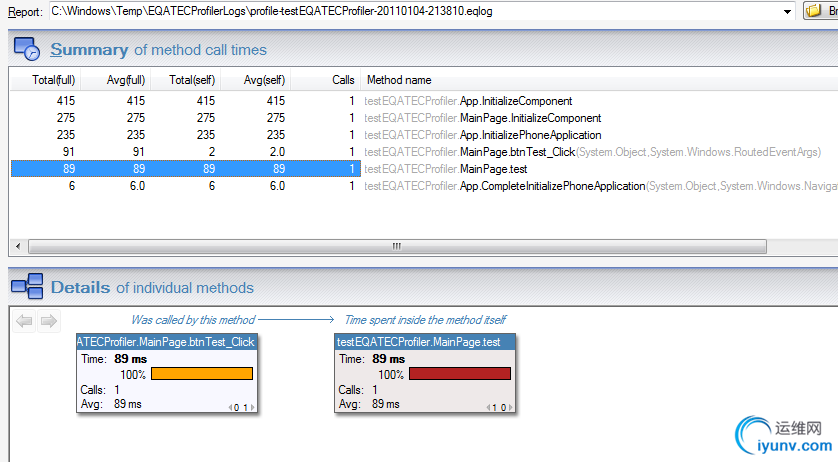Screen dimensions: 838x462
Task: Sort by Total(self) column header
Action: tap(185, 80)
